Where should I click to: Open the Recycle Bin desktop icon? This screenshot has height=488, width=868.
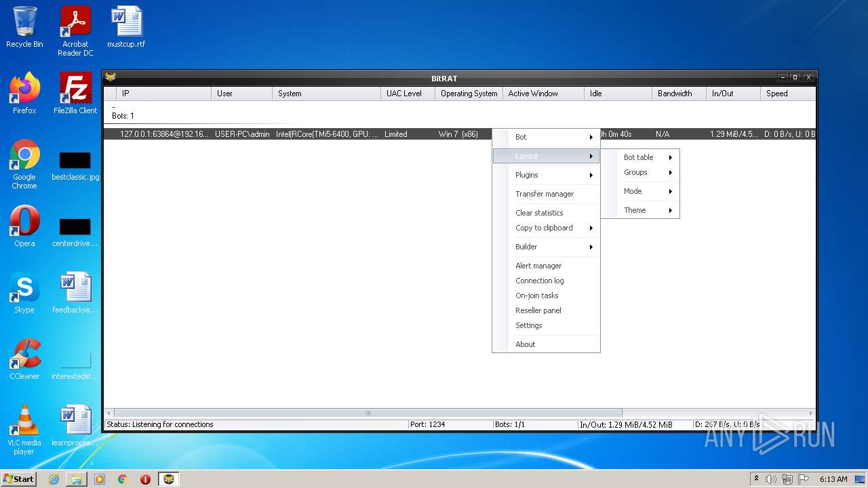tap(24, 27)
